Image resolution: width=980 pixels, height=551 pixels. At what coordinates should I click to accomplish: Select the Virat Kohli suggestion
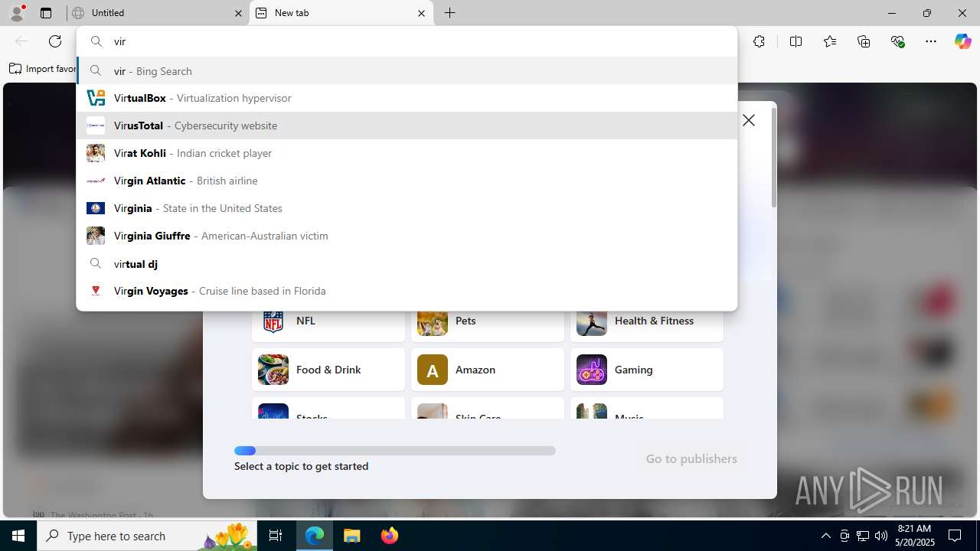[x=407, y=153]
